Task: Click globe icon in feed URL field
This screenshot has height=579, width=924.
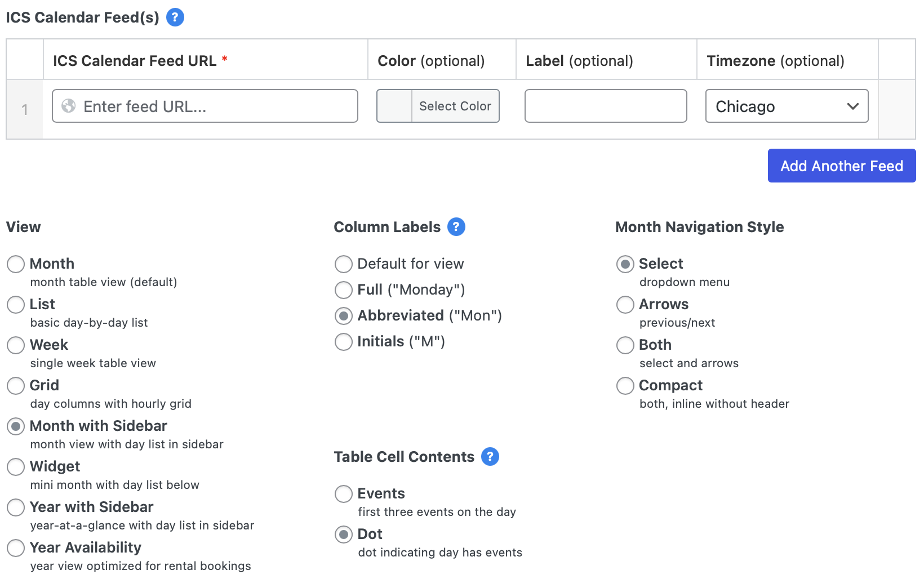Action: 69,106
